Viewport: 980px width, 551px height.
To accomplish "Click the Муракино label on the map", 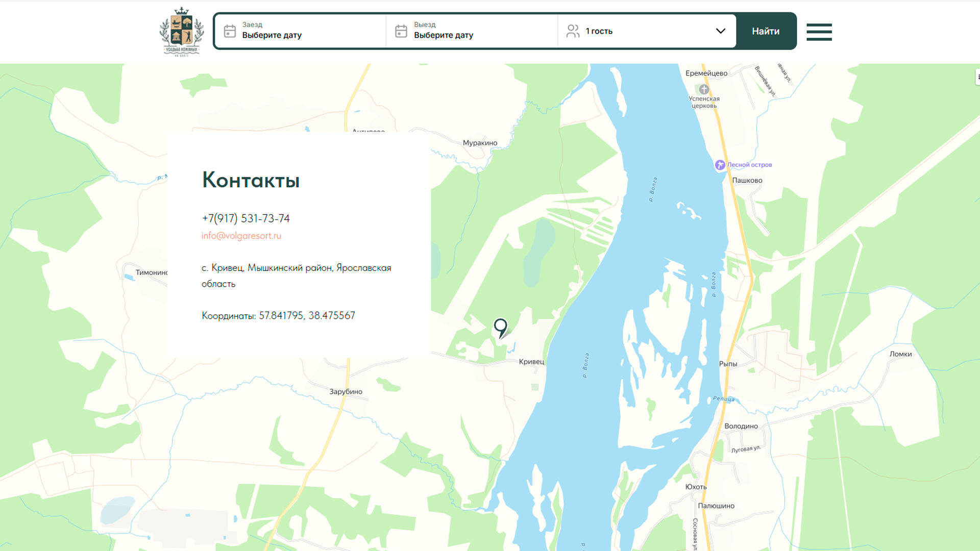I will 480,143.
